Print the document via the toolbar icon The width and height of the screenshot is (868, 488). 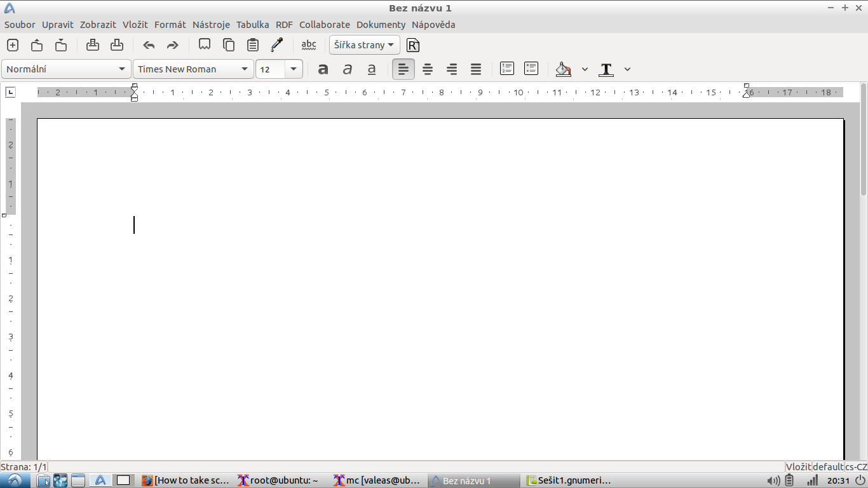[x=93, y=45]
